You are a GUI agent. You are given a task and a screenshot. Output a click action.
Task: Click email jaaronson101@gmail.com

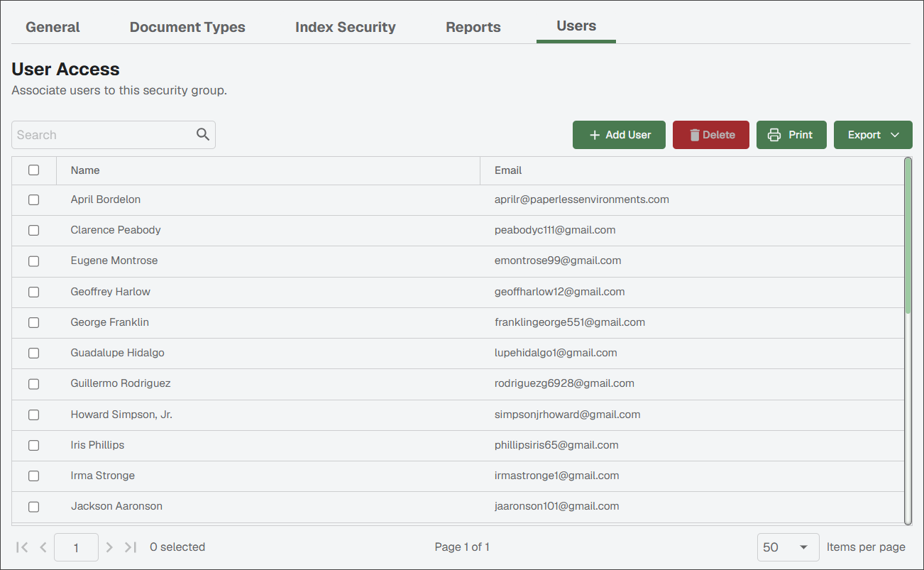tap(557, 506)
